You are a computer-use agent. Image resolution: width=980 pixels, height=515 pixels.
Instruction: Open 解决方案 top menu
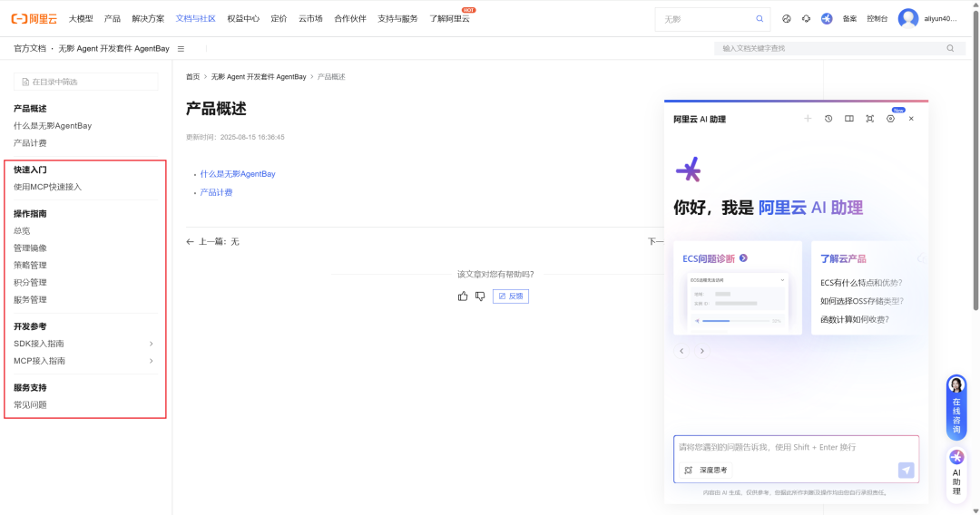coord(148,19)
